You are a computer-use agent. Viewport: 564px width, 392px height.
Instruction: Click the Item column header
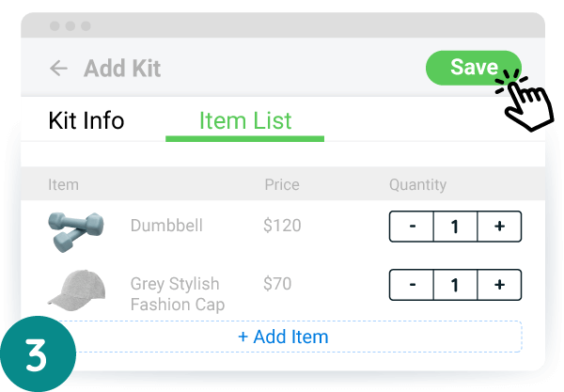tap(63, 185)
